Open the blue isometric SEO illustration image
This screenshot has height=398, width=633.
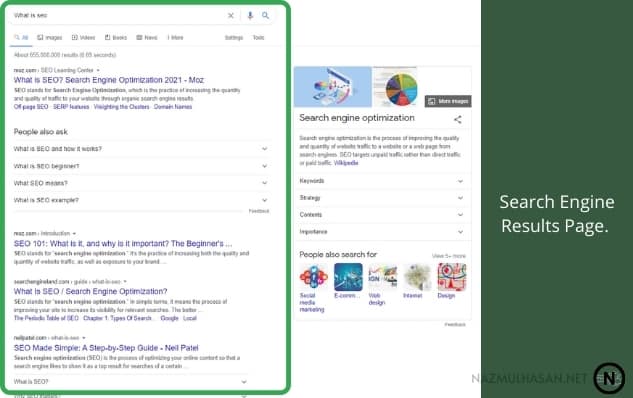coord(333,87)
